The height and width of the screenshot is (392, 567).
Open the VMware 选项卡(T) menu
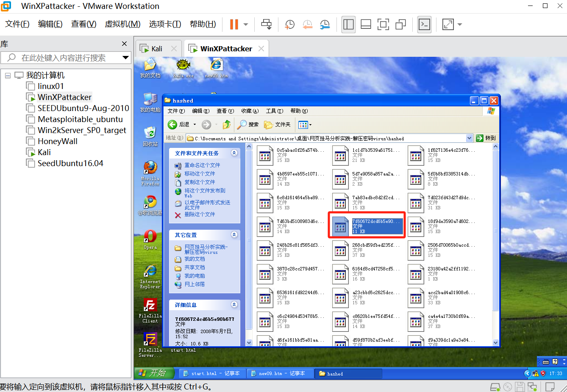click(x=165, y=24)
